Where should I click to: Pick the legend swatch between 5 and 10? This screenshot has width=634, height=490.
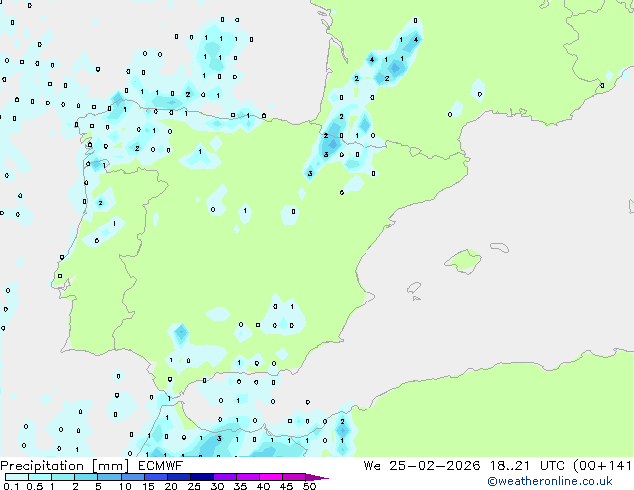pyautogui.click(x=109, y=477)
